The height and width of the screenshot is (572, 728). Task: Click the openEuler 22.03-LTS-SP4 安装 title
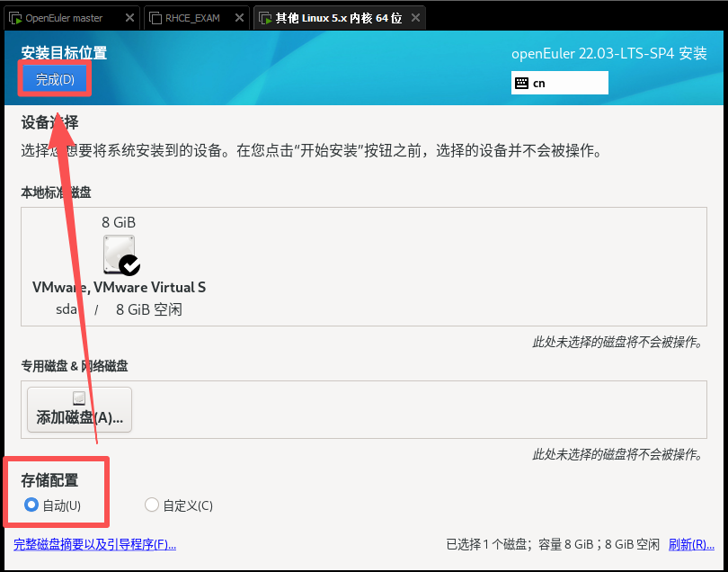pos(609,53)
